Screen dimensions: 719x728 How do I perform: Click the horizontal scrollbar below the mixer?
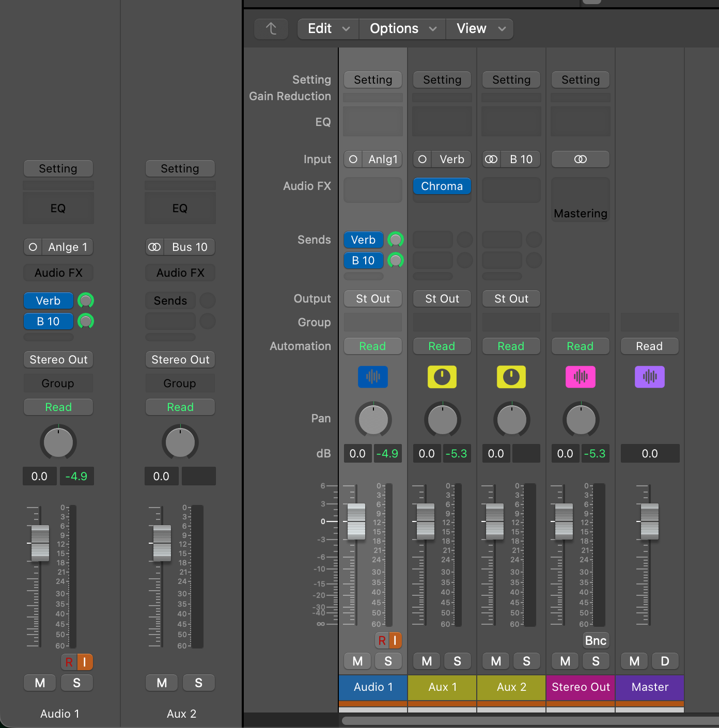530,720
